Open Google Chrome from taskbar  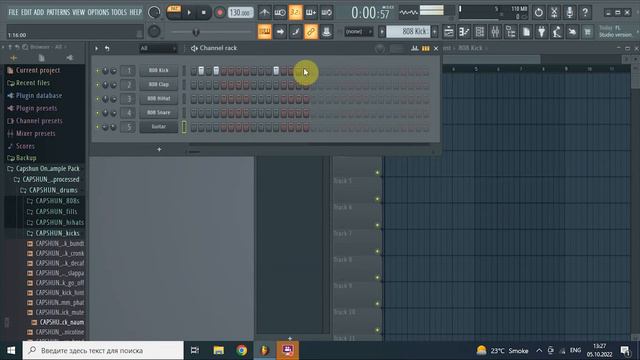point(242,350)
